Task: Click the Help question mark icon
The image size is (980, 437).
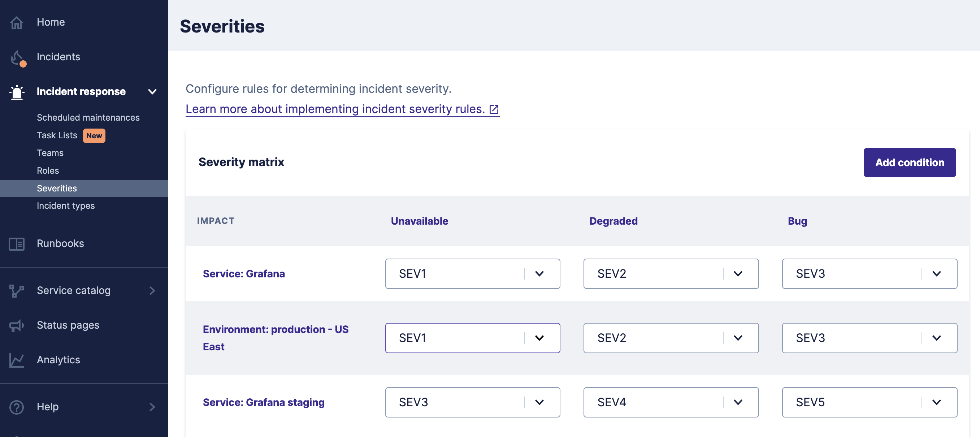Action: point(16,407)
